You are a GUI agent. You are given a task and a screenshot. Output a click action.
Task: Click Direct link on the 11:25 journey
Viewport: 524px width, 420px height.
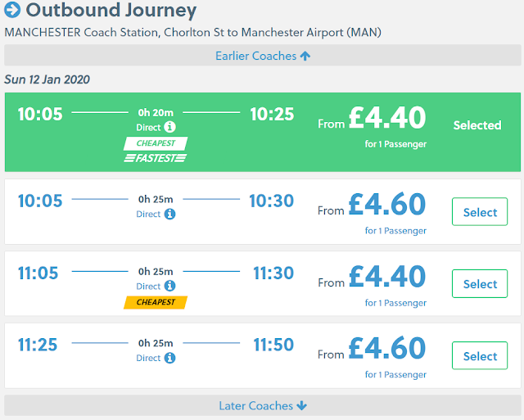click(148, 359)
